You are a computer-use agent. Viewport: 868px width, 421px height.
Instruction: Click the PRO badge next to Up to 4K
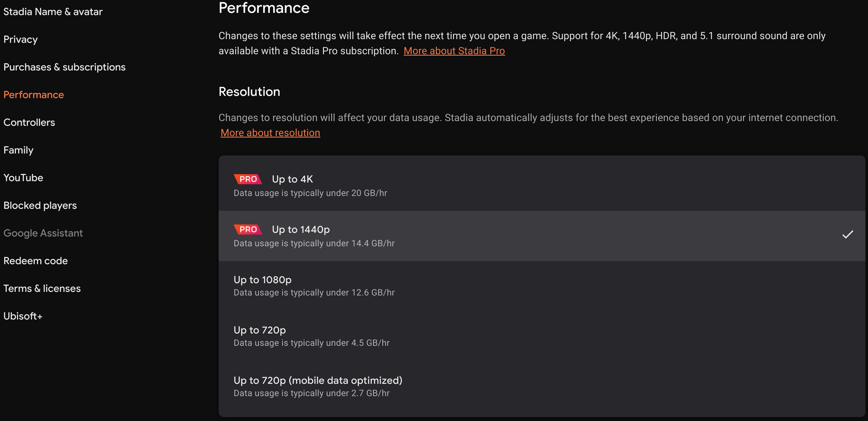[x=248, y=179]
